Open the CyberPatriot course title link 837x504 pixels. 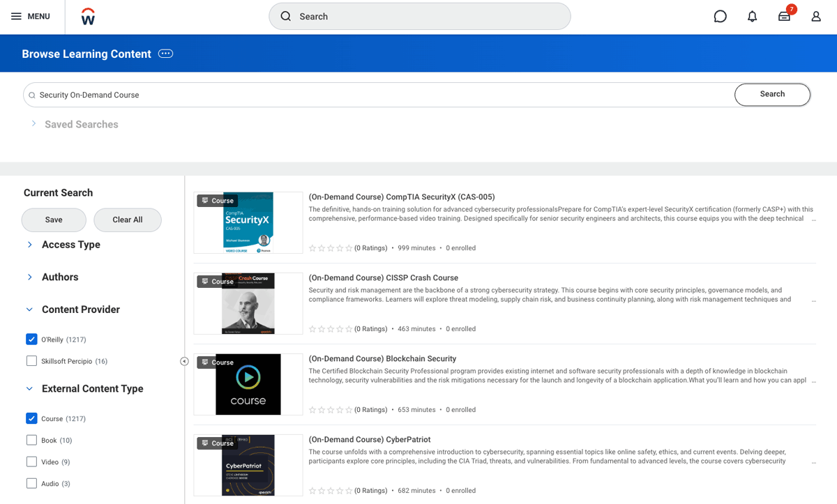(x=370, y=440)
